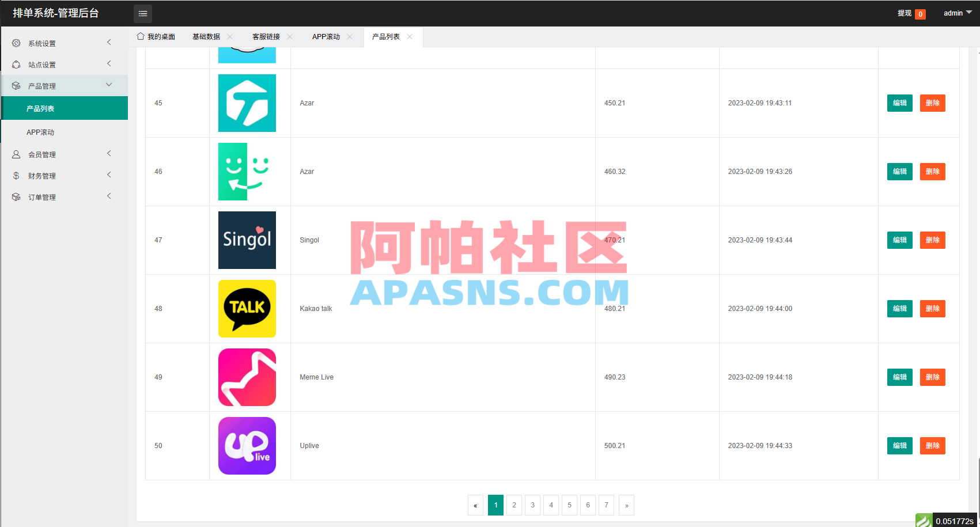Go to page 2 of products

pyautogui.click(x=514, y=505)
